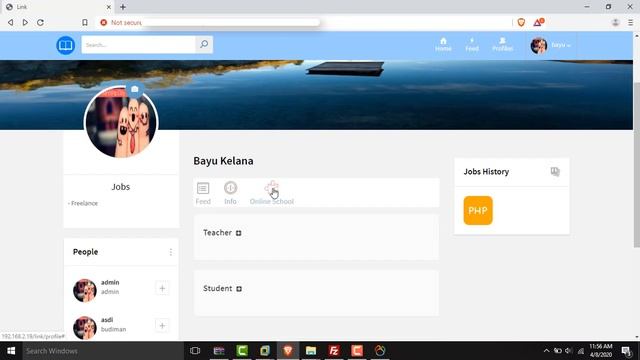Open Brave browser in the taskbar
Screen dimensions: 640x360
[x=288, y=351]
